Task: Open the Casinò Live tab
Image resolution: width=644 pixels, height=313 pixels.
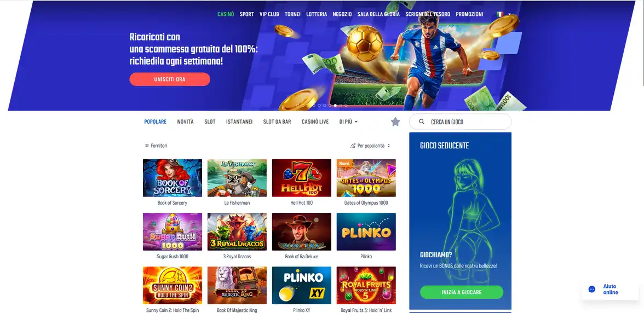Action: point(315,122)
